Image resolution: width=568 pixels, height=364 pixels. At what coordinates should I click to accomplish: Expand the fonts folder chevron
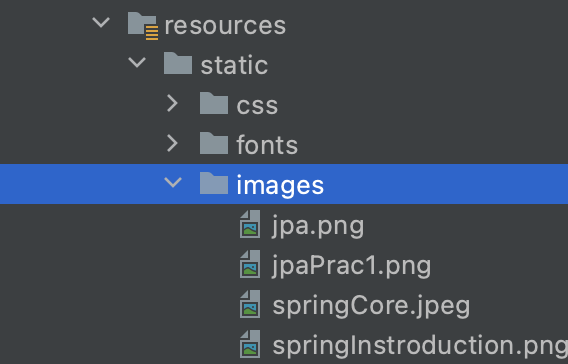172,143
